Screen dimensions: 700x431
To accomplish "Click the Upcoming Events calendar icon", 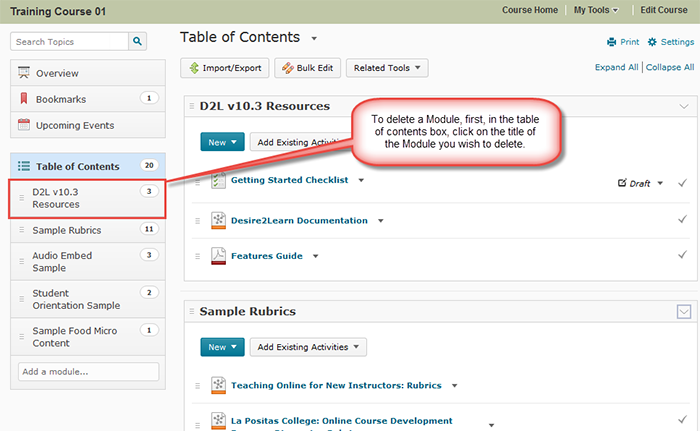I will (x=25, y=126).
